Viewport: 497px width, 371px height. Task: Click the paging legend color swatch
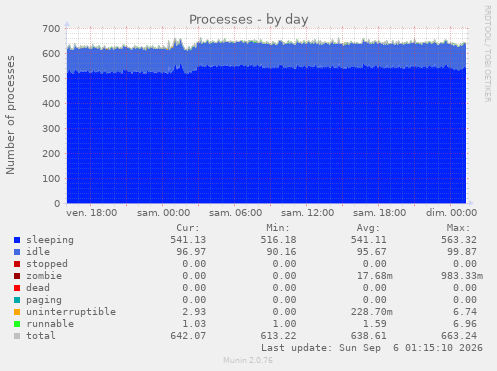click(x=17, y=300)
